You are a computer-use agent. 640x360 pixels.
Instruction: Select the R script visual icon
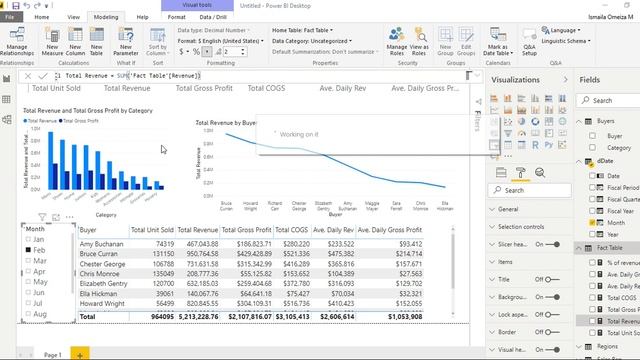[x=535, y=145]
